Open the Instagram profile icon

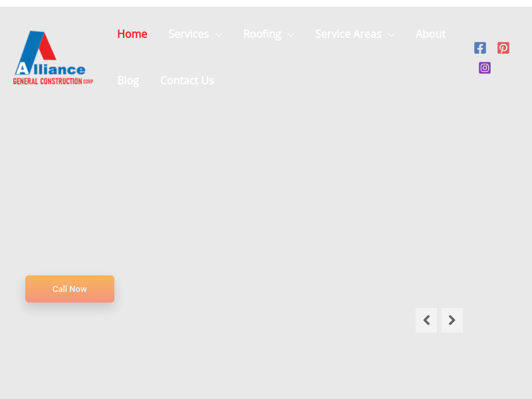(485, 68)
